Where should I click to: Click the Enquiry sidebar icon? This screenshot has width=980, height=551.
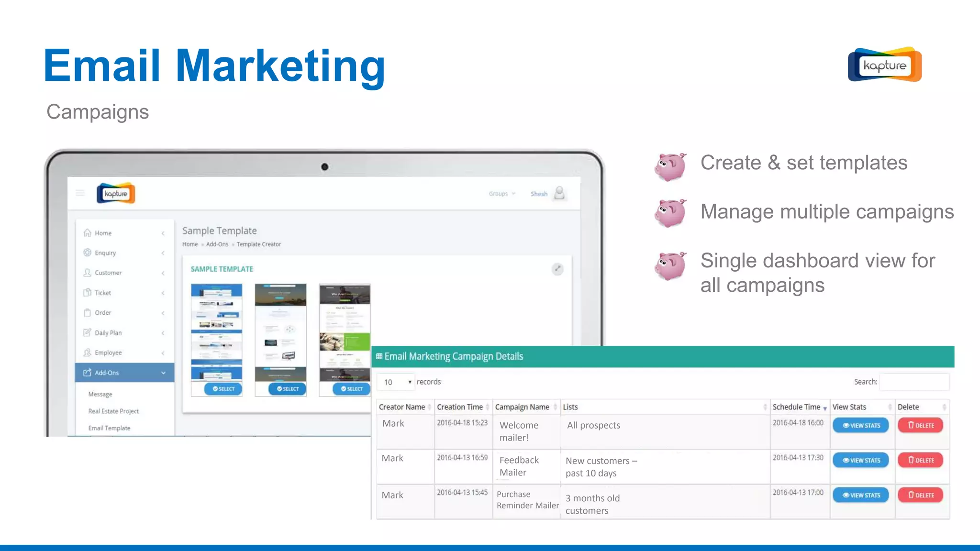(x=87, y=253)
